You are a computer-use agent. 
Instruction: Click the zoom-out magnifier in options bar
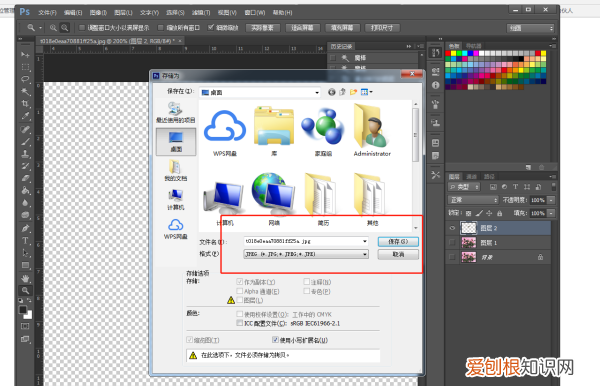pos(65,28)
